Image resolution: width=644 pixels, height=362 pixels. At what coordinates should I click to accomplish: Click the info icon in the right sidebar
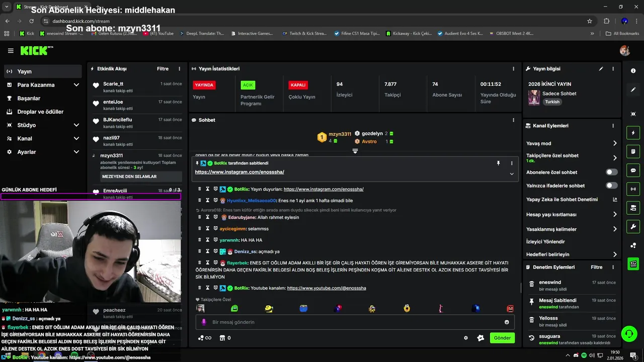633,71
